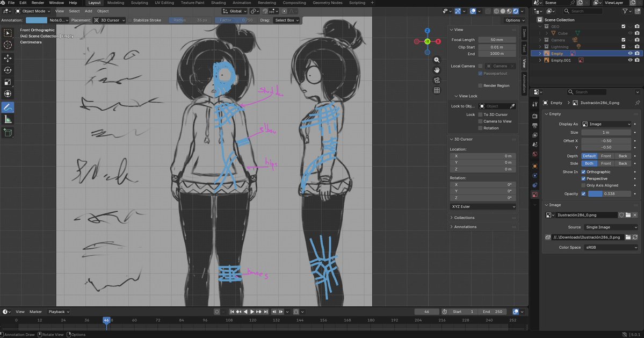The height and width of the screenshot is (338, 644).
Task: Open the Tool properties tab
Action: [535, 104]
